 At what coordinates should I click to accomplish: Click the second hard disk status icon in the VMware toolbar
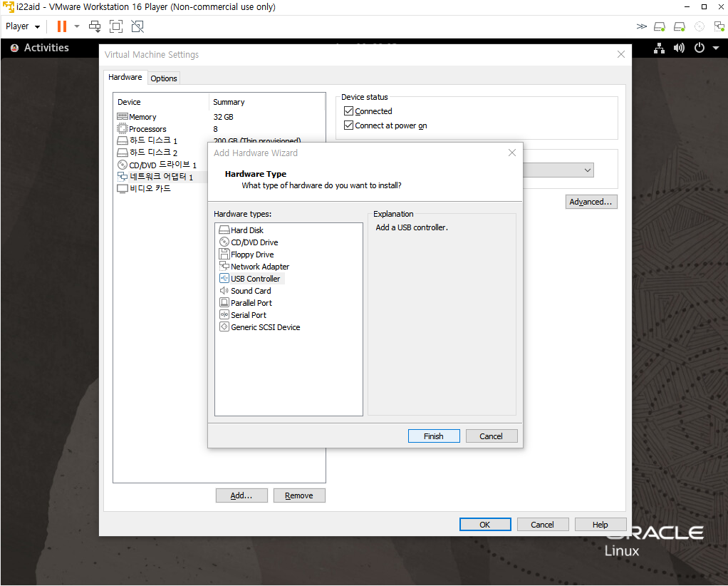pos(680,26)
